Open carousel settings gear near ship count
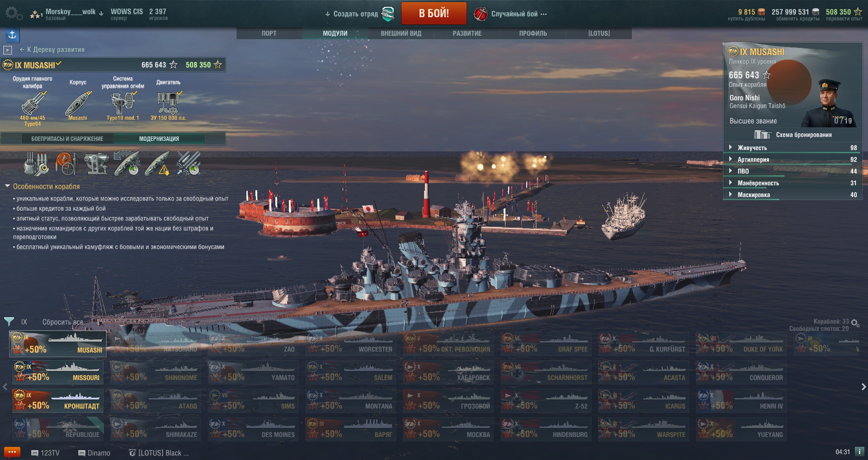 (854, 323)
